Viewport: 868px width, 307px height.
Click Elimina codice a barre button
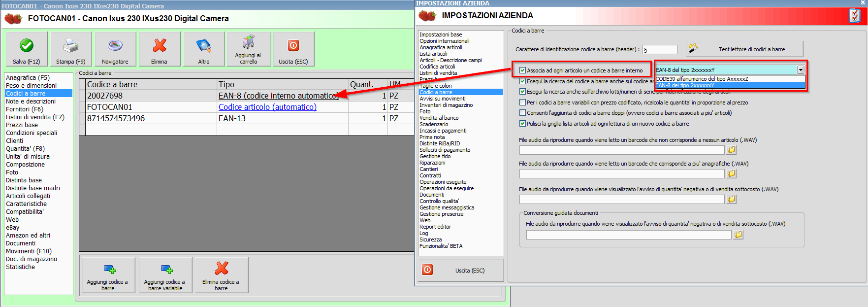click(222, 275)
